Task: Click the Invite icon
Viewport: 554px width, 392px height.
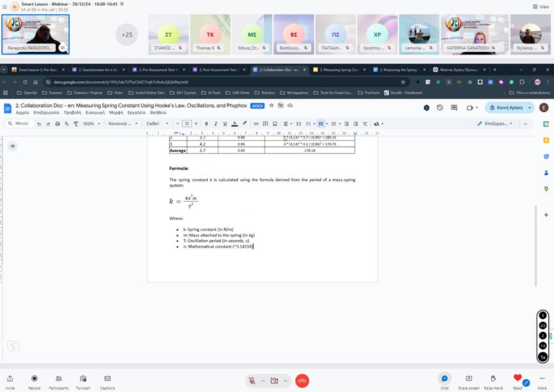Action: click(x=10, y=379)
